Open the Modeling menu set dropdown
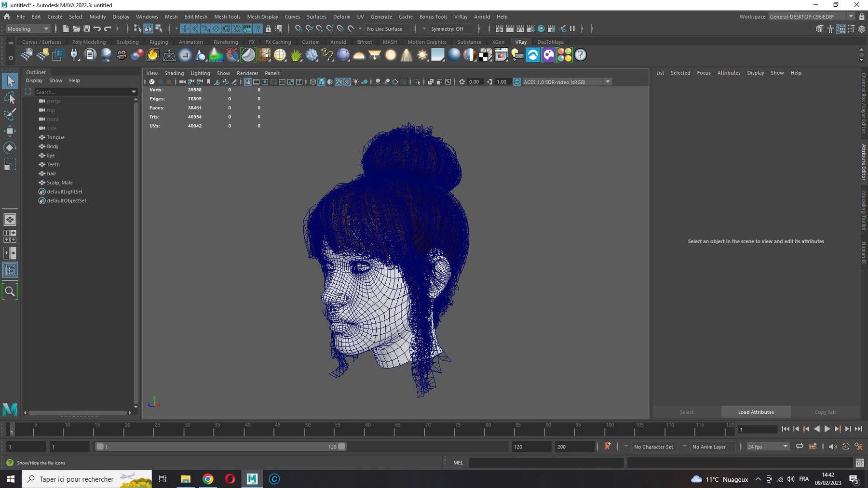The width and height of the screenshot is (868, 488). pos(28,29)
